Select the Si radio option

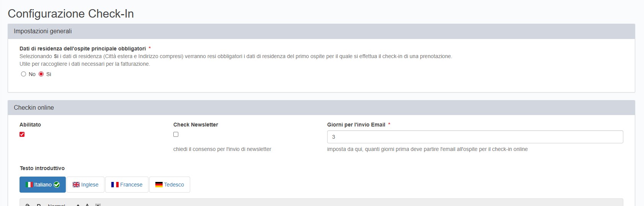(x=41, y=74)
